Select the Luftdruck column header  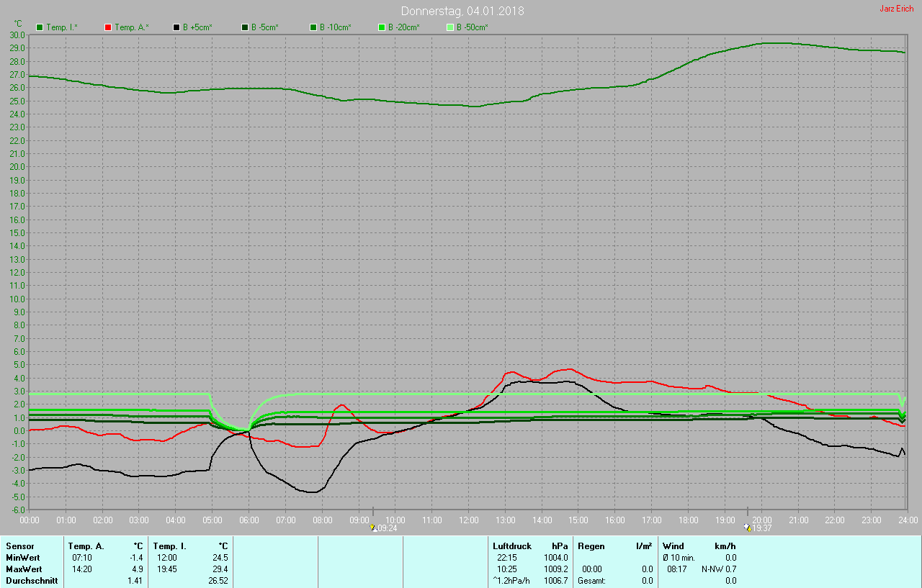click(x=511, y=546)
